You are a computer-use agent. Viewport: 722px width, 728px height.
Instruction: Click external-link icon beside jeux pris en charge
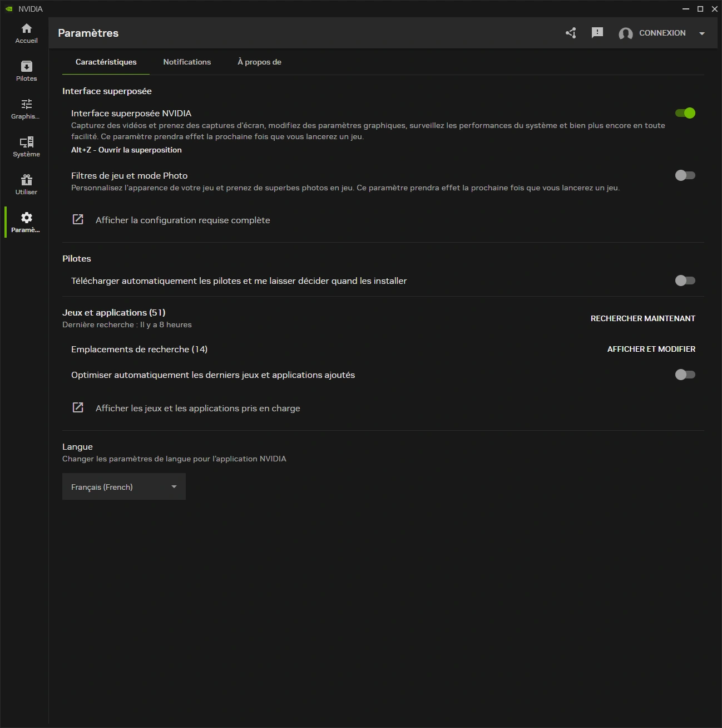78,407
